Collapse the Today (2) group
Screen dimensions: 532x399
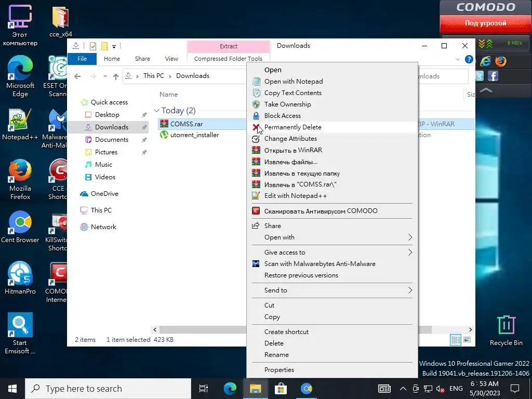[156, 111]
